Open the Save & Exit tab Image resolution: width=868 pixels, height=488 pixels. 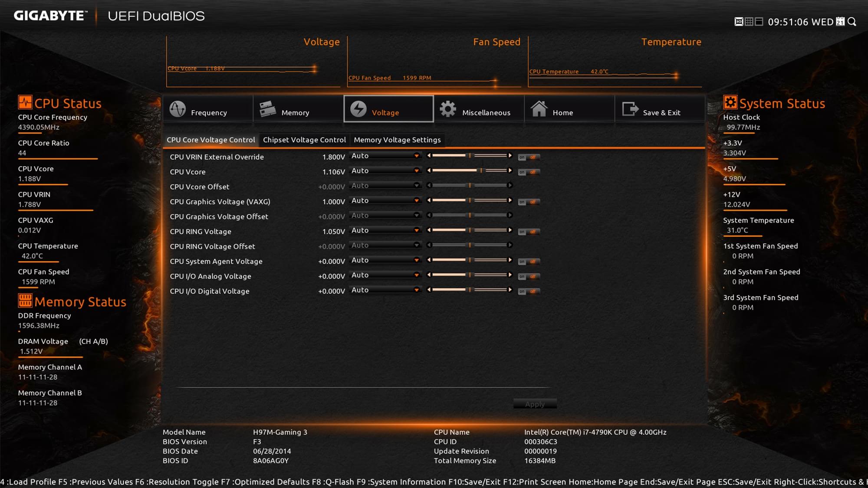tap(660, 109)
